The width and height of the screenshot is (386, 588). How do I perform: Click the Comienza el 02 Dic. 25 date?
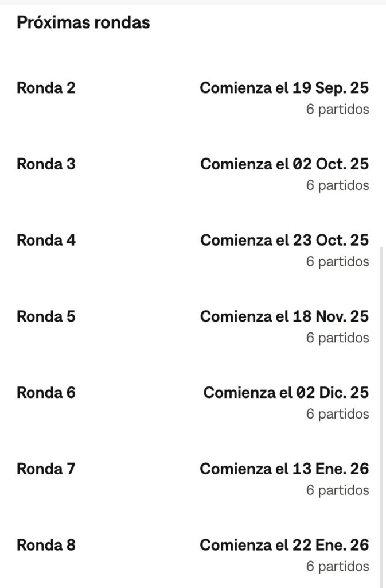[x=286, y=393]
